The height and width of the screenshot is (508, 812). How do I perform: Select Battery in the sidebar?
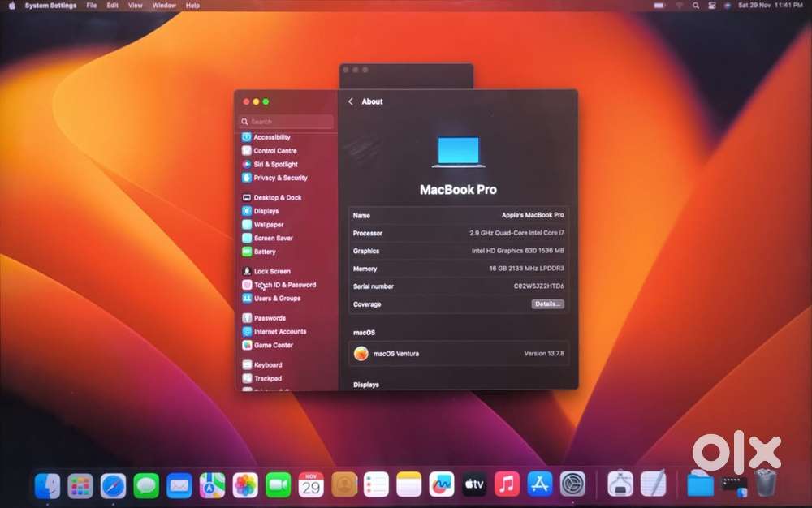pos(265,252)
